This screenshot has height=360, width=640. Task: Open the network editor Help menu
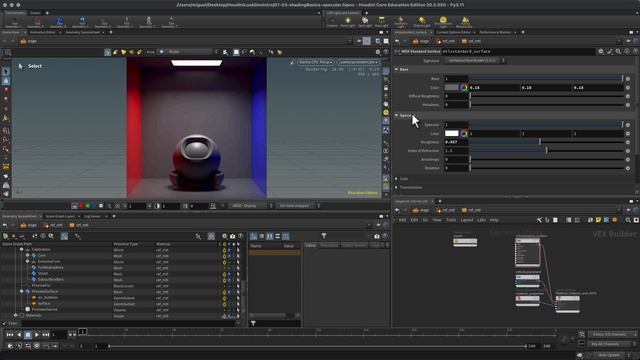pyautogui.click(x=494, y=220)
